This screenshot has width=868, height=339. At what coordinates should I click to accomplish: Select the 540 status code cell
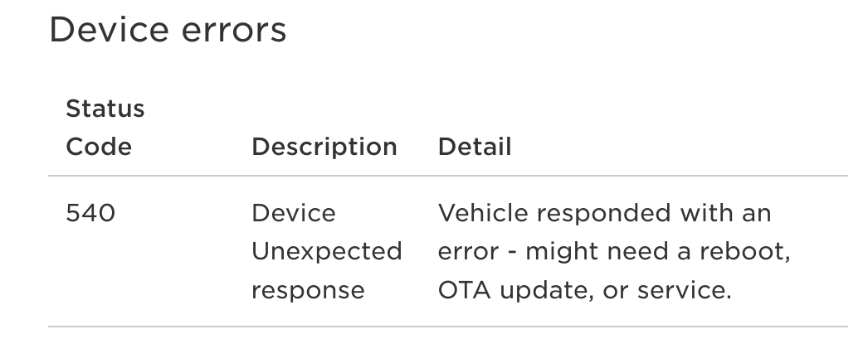coord(90,213)
